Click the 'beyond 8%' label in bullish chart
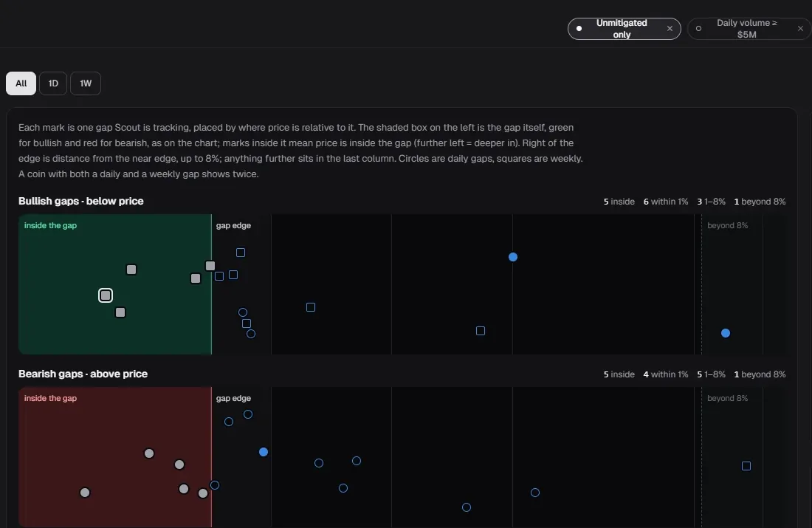Viewport: 812px width, 528px height. point(728,225)
